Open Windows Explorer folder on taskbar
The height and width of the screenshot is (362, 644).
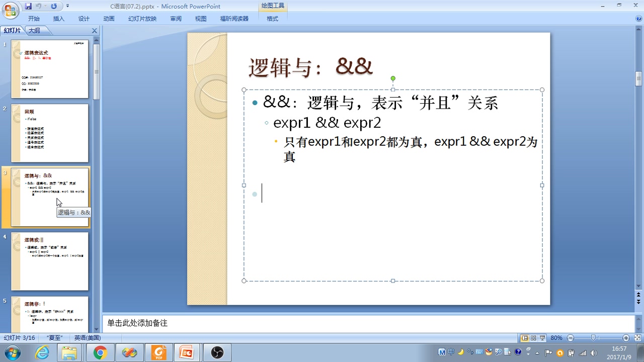tap(69, 353)
